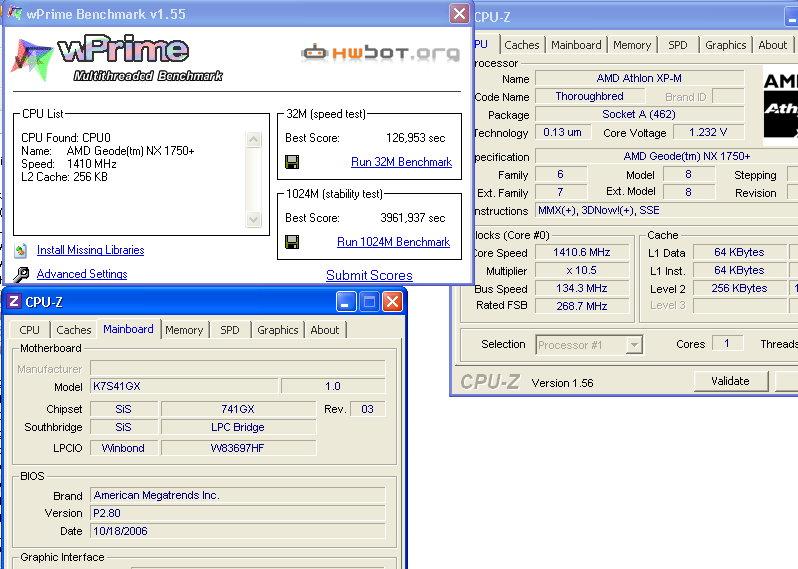Click model revision field 1.0
Screen dimensions: 798x569
(x=333, y=386)
